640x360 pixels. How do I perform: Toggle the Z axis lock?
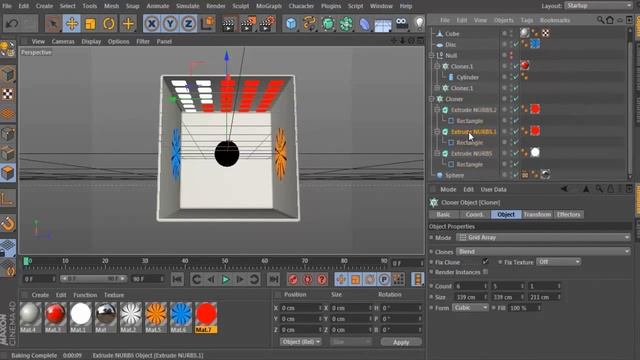pos(188,24)
